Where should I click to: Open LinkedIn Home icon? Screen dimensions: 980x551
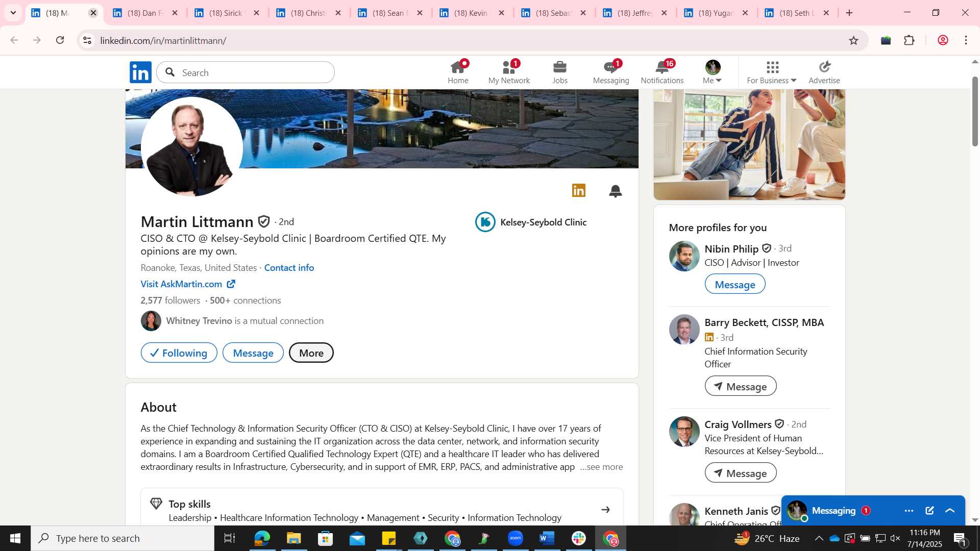458,72
